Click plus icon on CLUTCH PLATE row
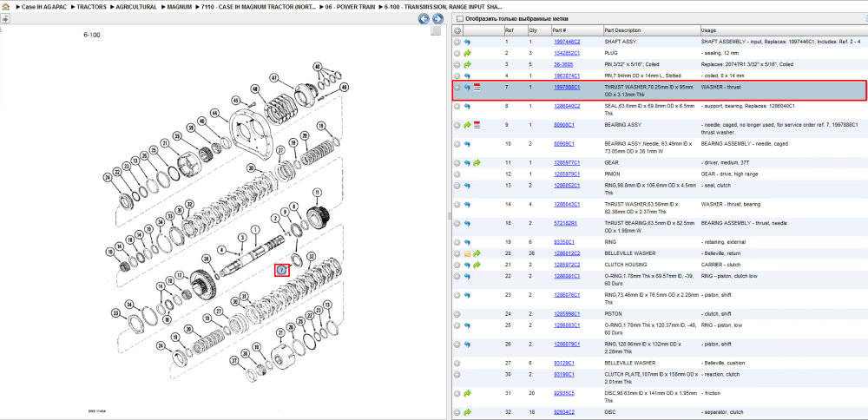Viewport: 868px width, 420px height. coord(457,375)
